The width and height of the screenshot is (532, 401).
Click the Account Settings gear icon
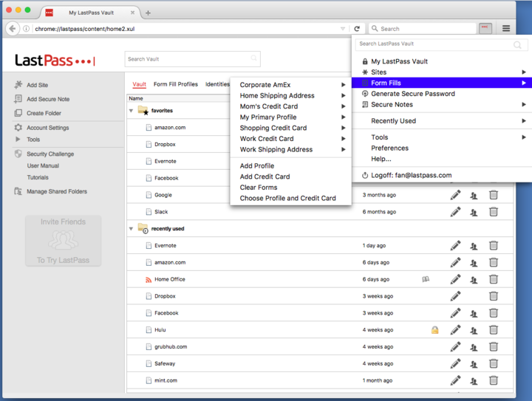pos(18,128)
